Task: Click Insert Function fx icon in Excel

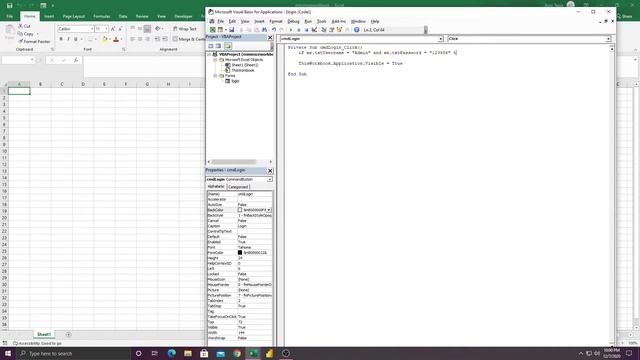Action: 76,60
